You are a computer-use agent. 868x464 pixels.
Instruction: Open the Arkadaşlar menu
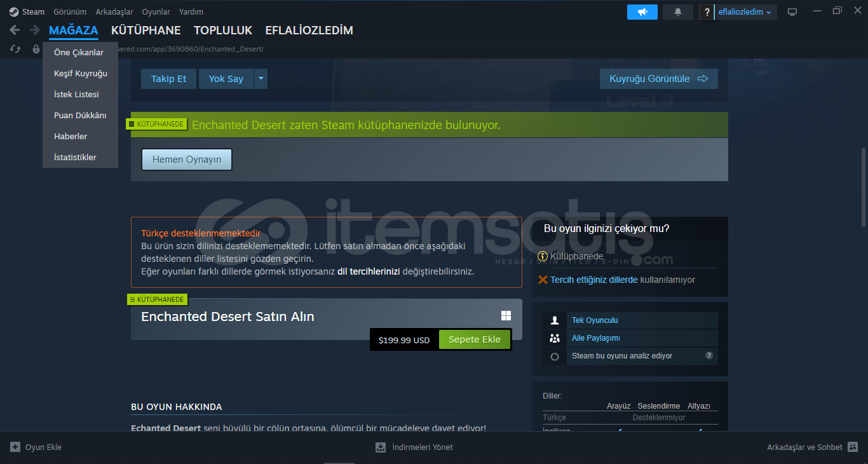click(114, 11)
